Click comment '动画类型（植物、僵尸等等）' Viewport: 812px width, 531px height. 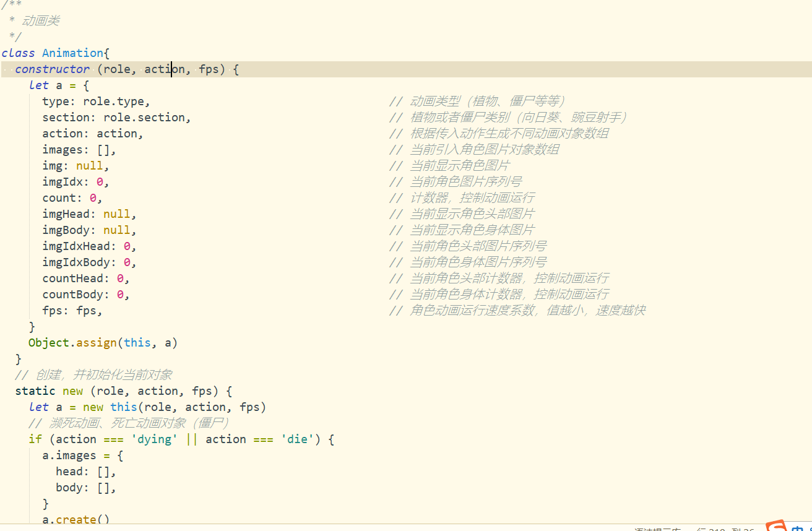tap(487, 101)
